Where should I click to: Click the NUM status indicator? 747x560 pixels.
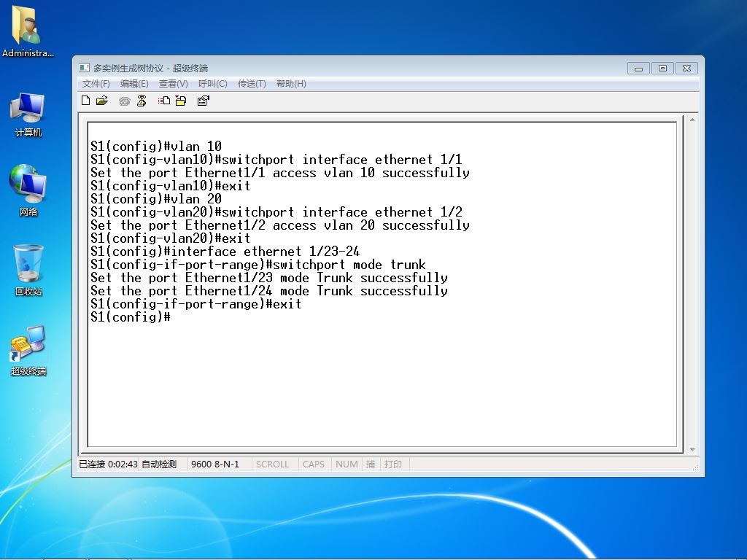click(347, 464)
